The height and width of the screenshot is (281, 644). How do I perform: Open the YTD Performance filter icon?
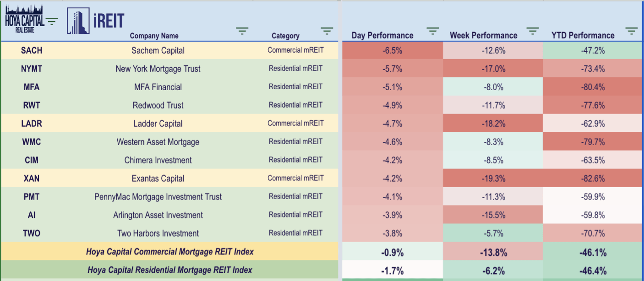click(x=632, y=31)
